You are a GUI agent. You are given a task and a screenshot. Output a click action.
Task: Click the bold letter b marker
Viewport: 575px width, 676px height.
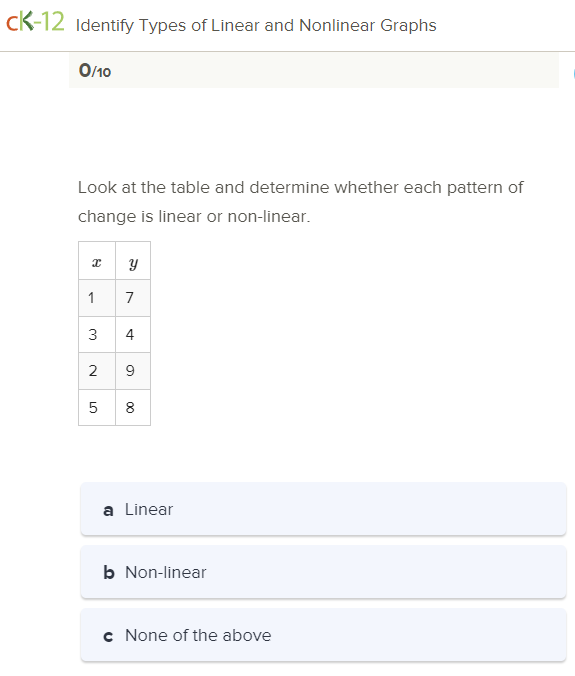click(x=109, y=573)
